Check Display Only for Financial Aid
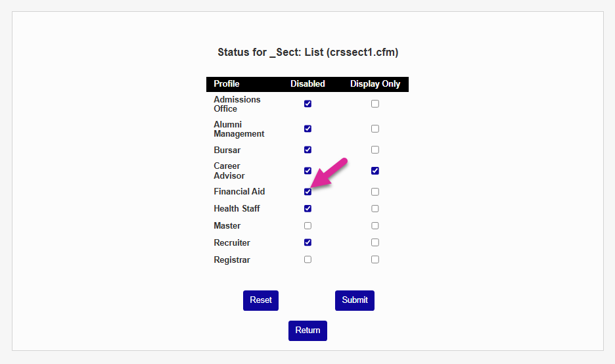 [375, 192]
